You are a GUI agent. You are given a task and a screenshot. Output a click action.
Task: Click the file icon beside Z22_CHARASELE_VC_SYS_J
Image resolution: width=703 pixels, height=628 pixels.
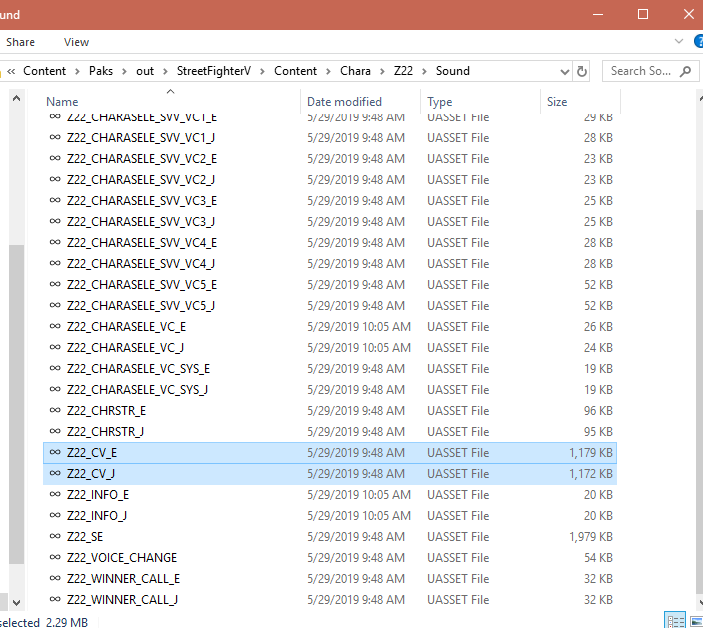(55, 389)
